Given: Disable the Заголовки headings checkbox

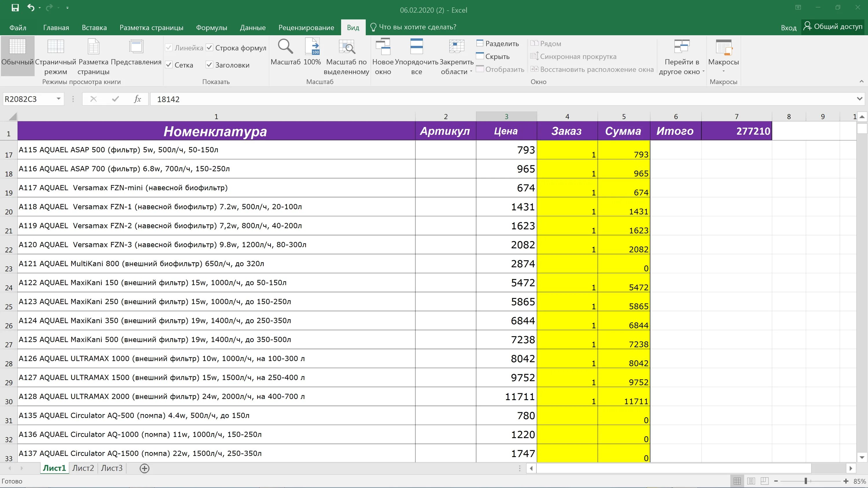Looking at the screenshot, I should point(209,65).
